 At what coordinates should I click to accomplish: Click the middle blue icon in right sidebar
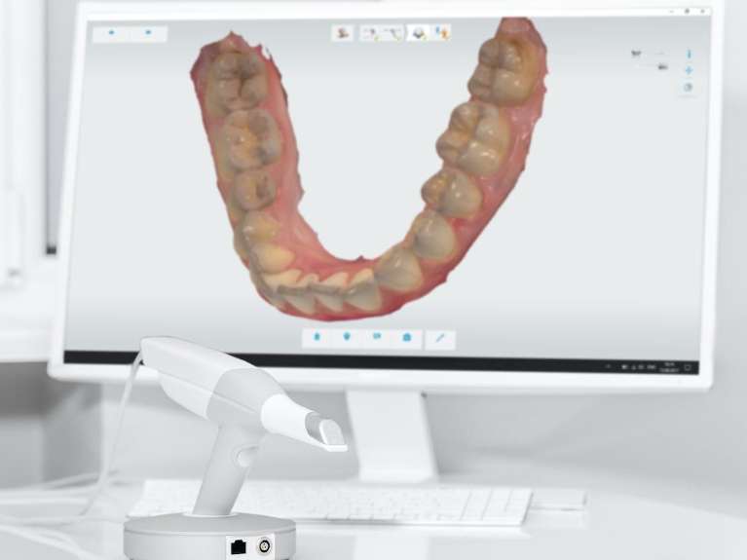point(689,70)
